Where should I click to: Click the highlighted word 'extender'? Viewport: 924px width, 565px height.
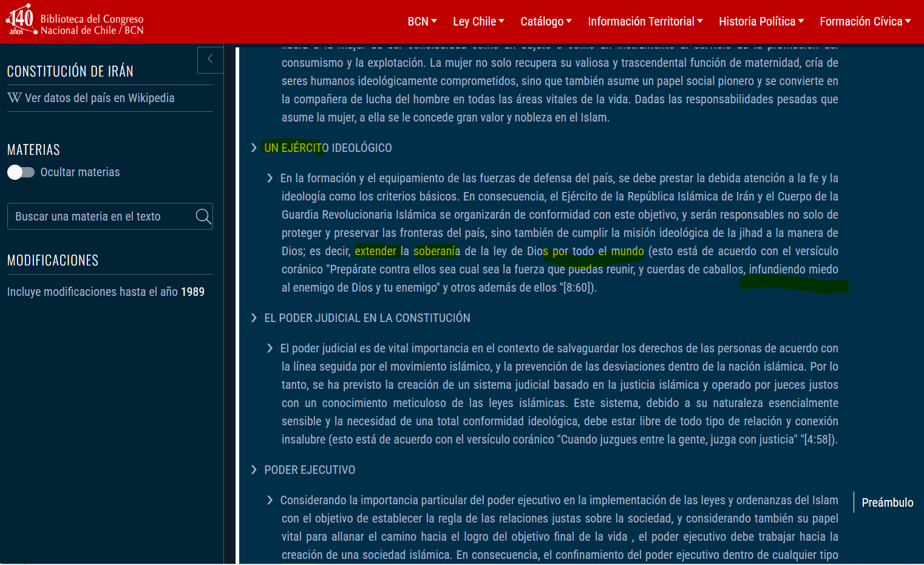coord(375,251)
